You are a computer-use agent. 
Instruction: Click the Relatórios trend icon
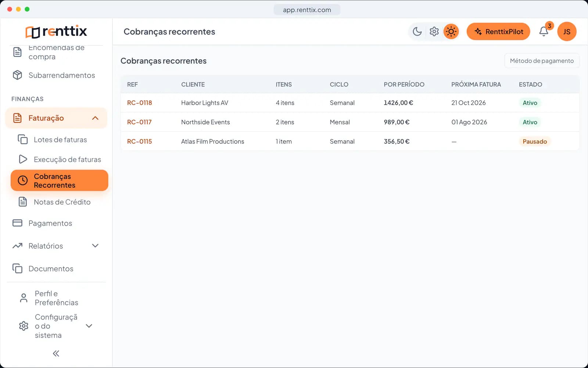[x=17, y=246]
